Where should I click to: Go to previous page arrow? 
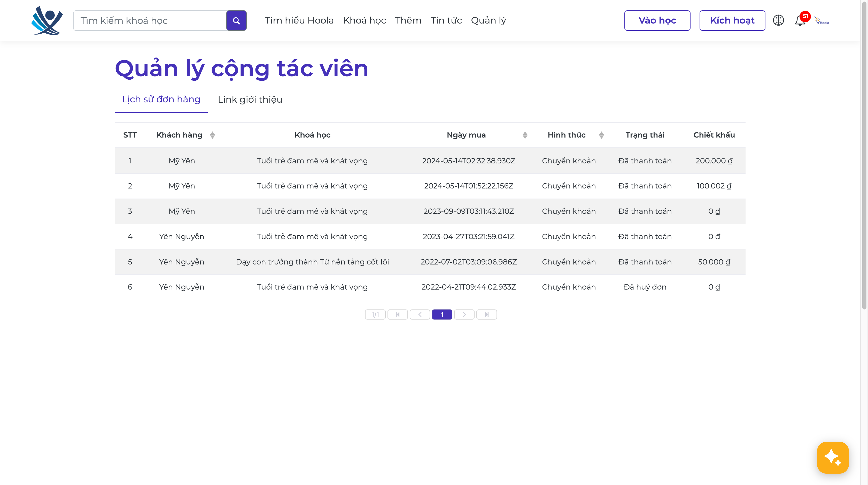[x=420, y=314]
